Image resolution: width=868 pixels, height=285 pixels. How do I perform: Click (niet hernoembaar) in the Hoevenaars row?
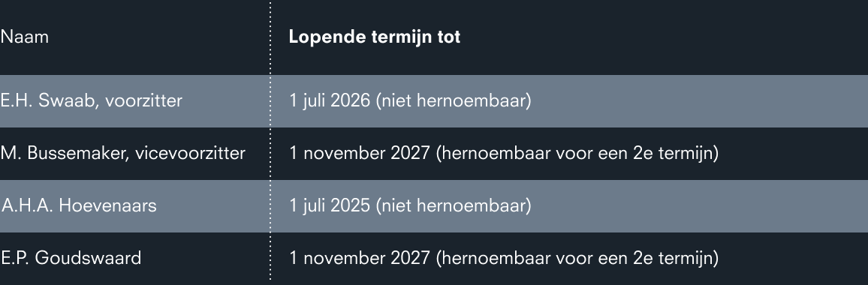pos(454,205)
